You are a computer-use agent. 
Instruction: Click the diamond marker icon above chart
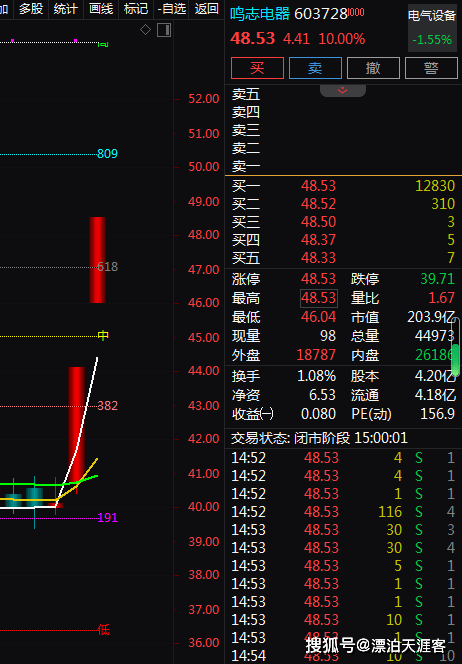tap(145, 30)
